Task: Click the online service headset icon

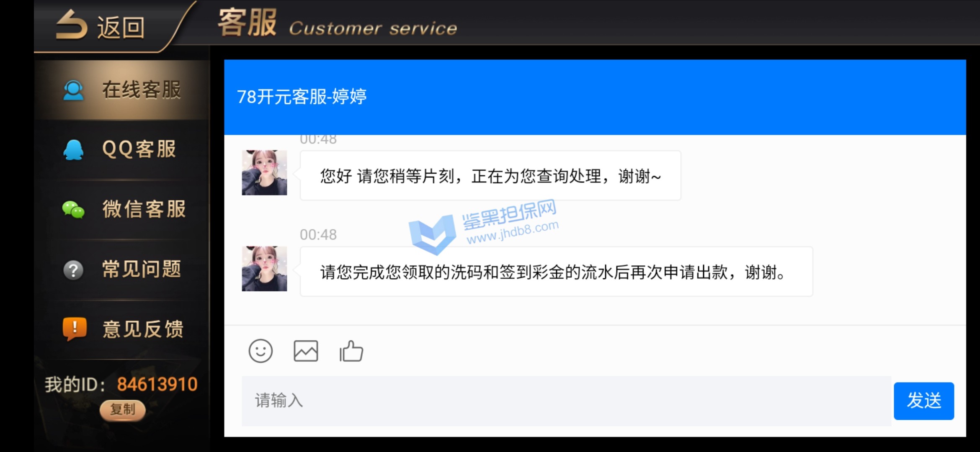Action: (x=73, y=90)
